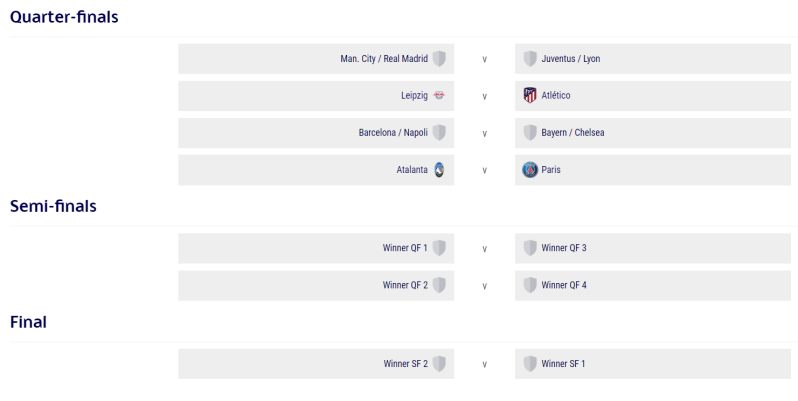This screenshot has width=798, height=401.
Task: Open the Juventus / Lyon team link
Action: 571,59
